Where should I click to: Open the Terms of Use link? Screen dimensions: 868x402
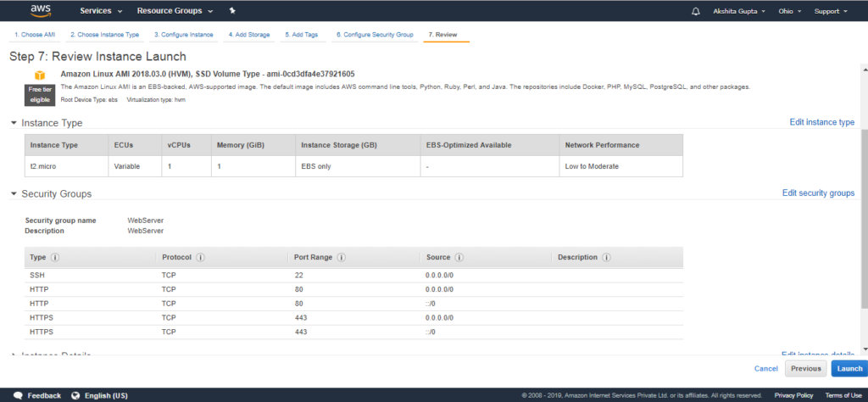tap(843, 395)
